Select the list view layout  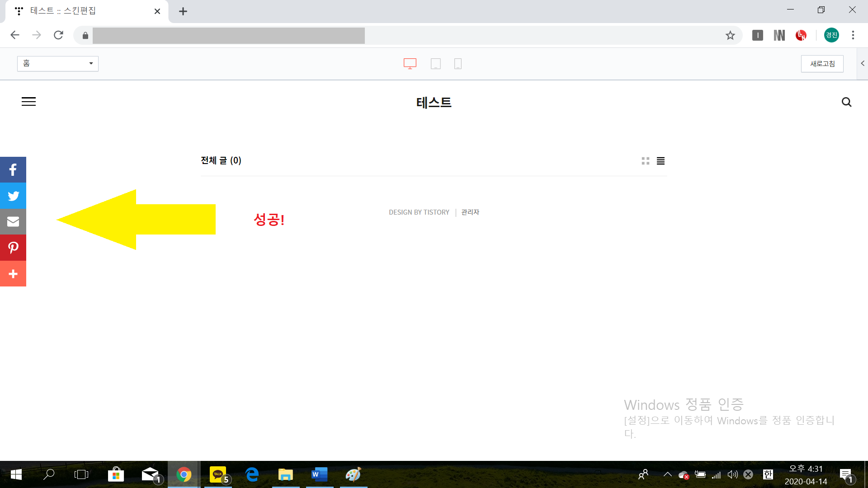tap(660, 161)
